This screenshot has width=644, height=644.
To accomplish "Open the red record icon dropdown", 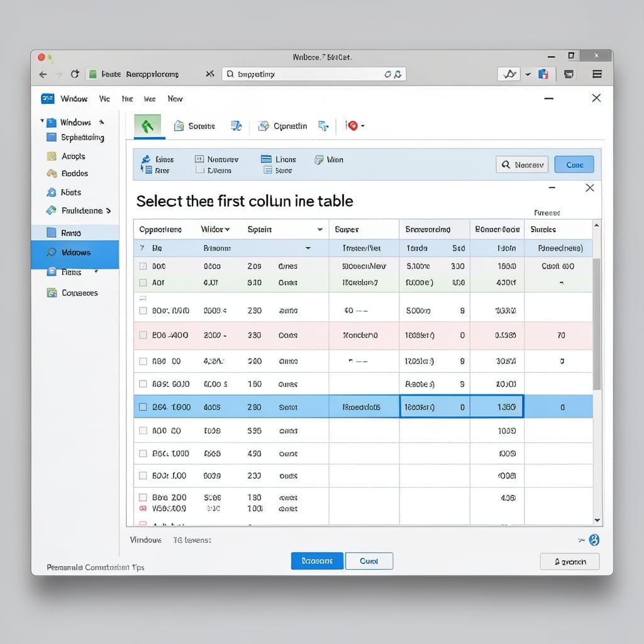I will [363, 126].
